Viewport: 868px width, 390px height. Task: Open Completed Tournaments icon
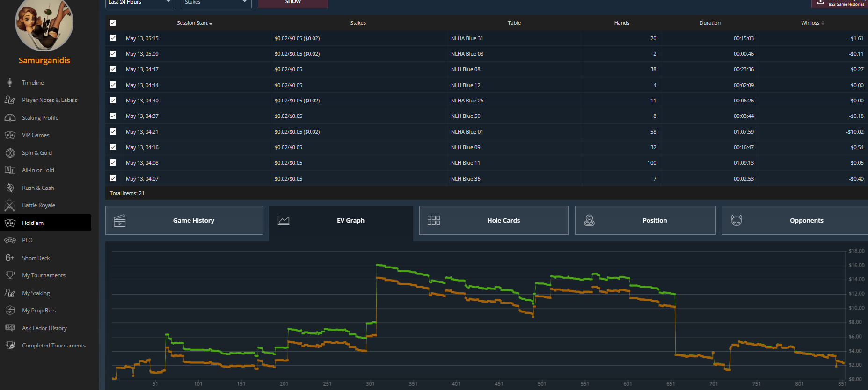pos(10,346)
